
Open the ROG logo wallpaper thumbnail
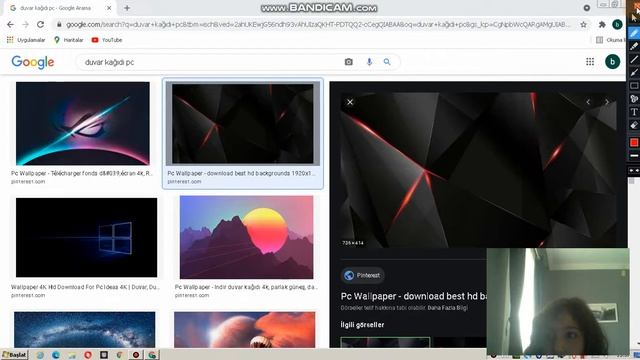pyautogui.click(x=83, y=123)
